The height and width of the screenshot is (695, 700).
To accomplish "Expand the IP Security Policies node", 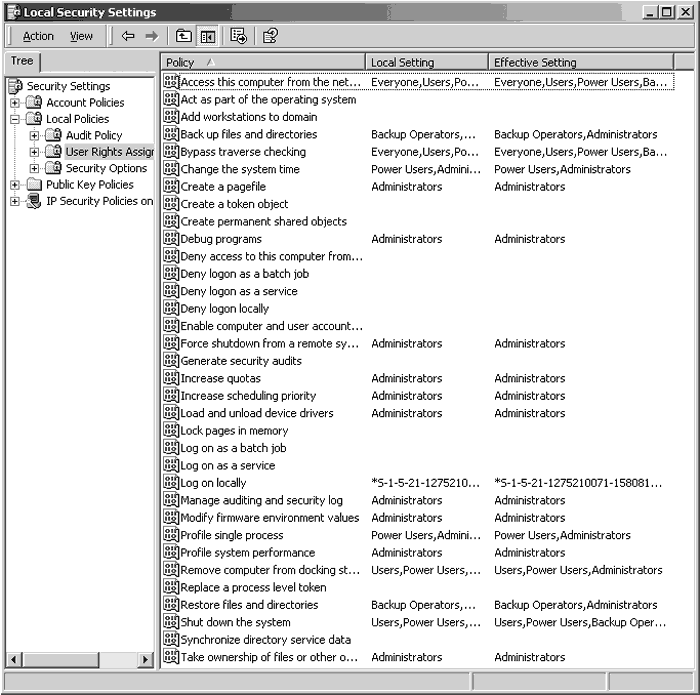I will point(15,201).
